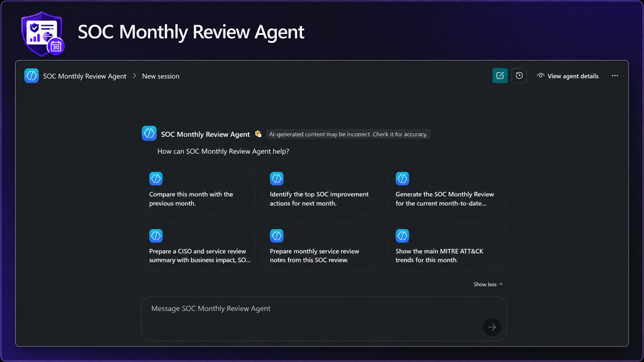Open the session history clock icon
The image size is (644, 362).
click(x=519, y=76)
